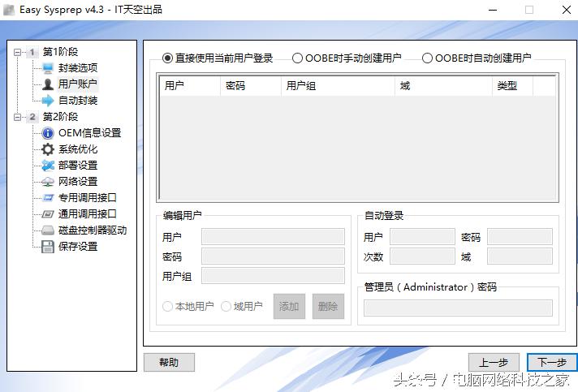
Task: Go to 网络设置 page
Action: [78, 182]
